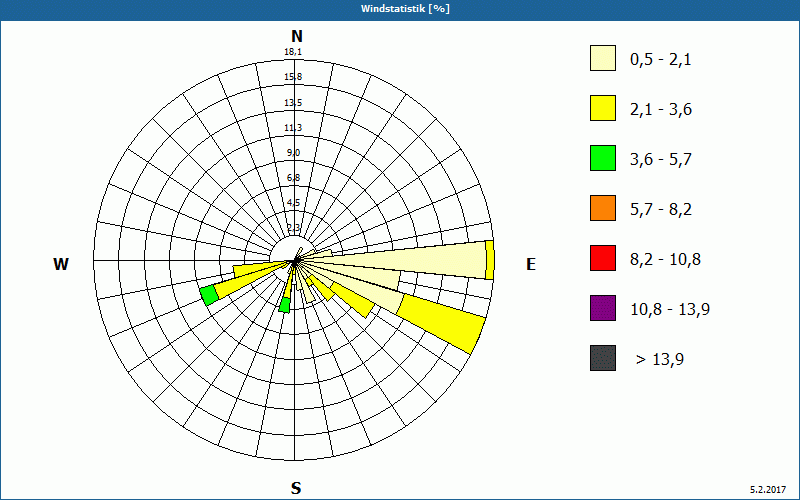The width and height of the screenshot is (800, 500).
Task: Click the green segment on west-southwest sector
Action: (209, 295)
